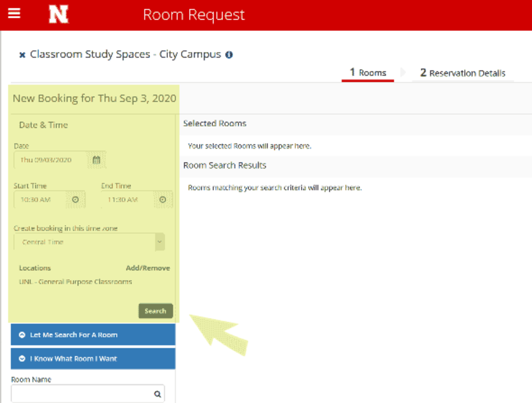The width and height of the screenshot is (532, 403).
Task: Open the clock picker for End Time
Action: [x=163, y=199]
